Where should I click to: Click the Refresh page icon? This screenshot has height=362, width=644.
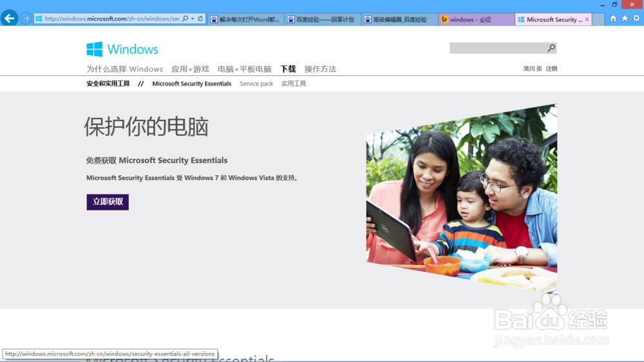200,19
